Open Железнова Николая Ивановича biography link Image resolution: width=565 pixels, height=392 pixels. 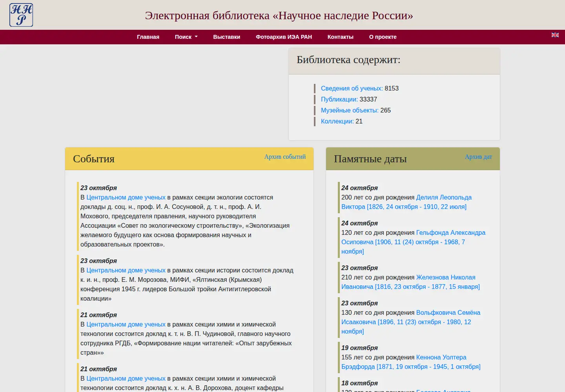pos(410,282)
